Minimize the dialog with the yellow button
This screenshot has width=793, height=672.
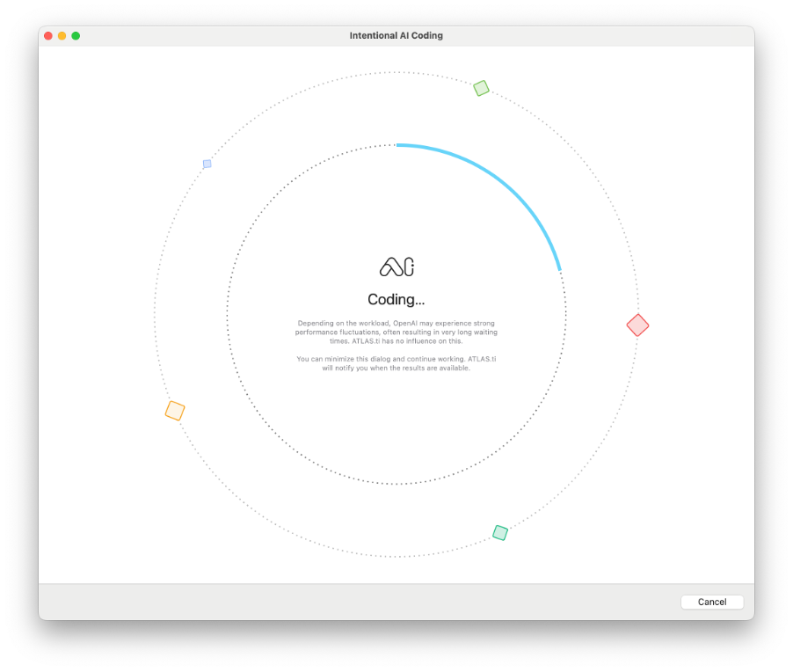click(62, 35)
